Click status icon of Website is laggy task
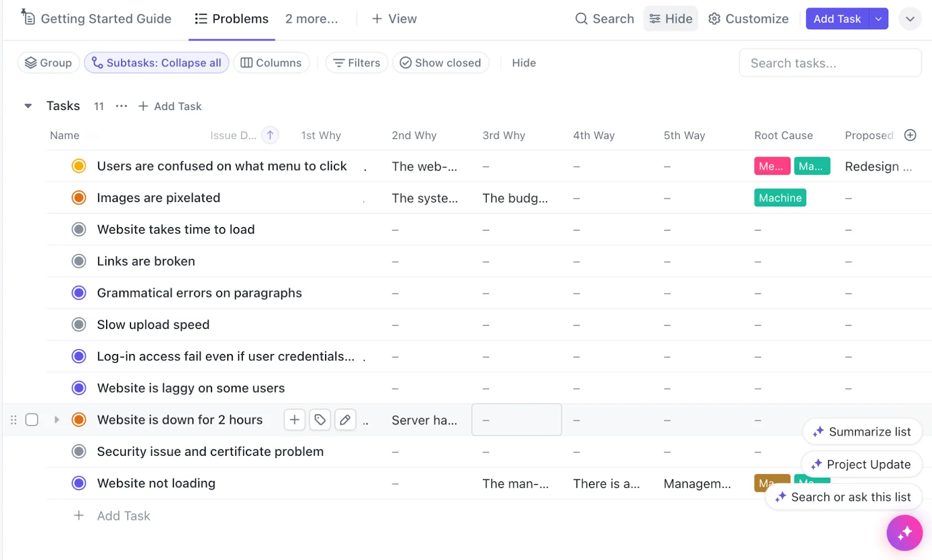The image size is (932, 560). point(79,388)
